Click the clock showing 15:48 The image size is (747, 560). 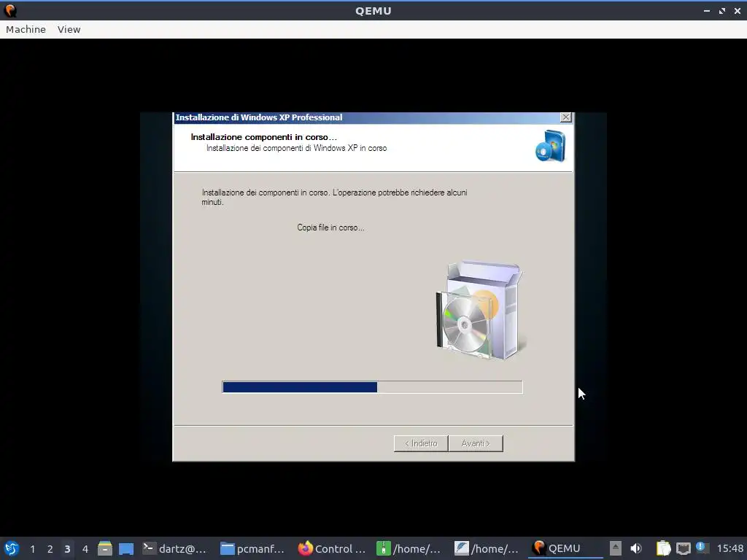[x=729, y=548]
